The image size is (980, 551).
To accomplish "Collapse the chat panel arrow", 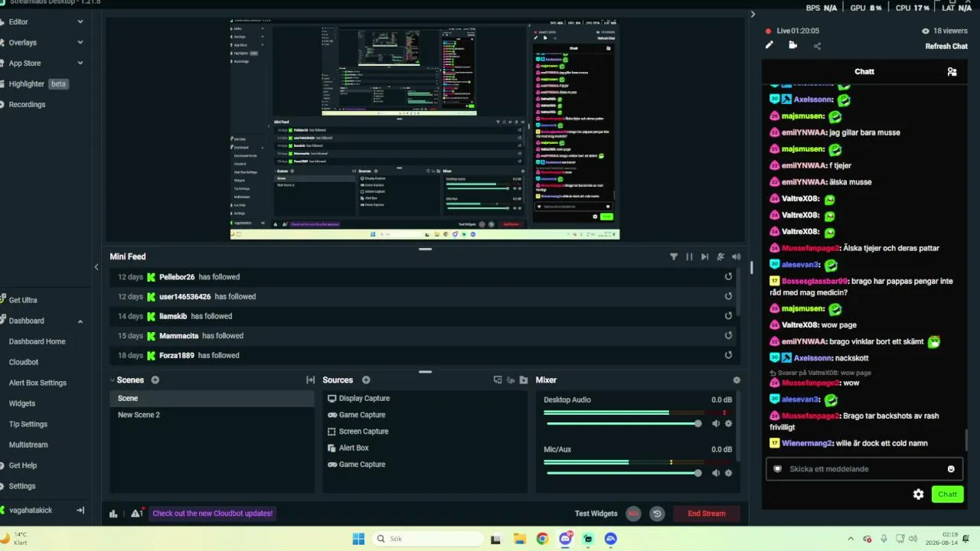I will [753, 14].
